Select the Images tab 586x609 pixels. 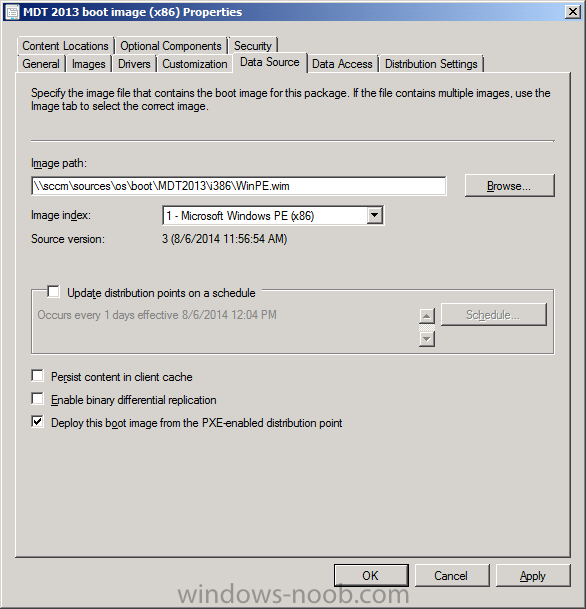(89, 64)
